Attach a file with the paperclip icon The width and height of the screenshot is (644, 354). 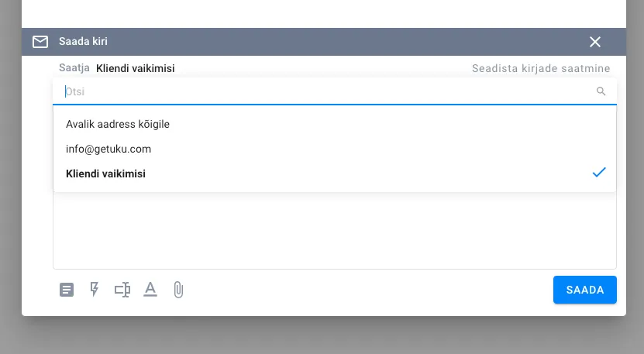point(178,290)
